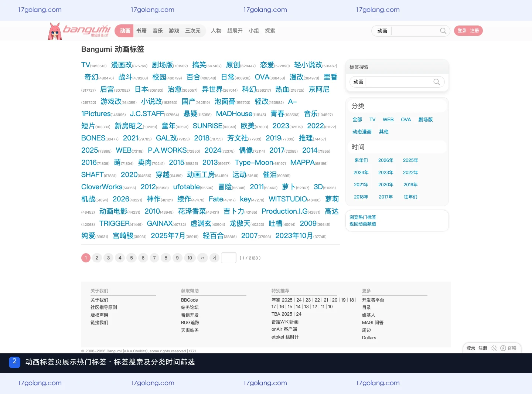Filter time by 2023年
This screenshot has width=532, height=394.
click(x=386, y=172)
